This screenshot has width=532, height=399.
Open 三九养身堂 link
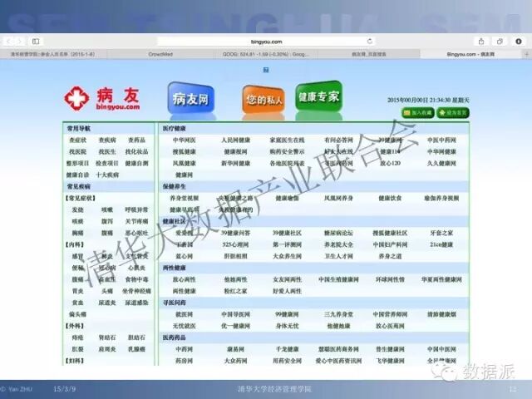[x=338, y=314]
